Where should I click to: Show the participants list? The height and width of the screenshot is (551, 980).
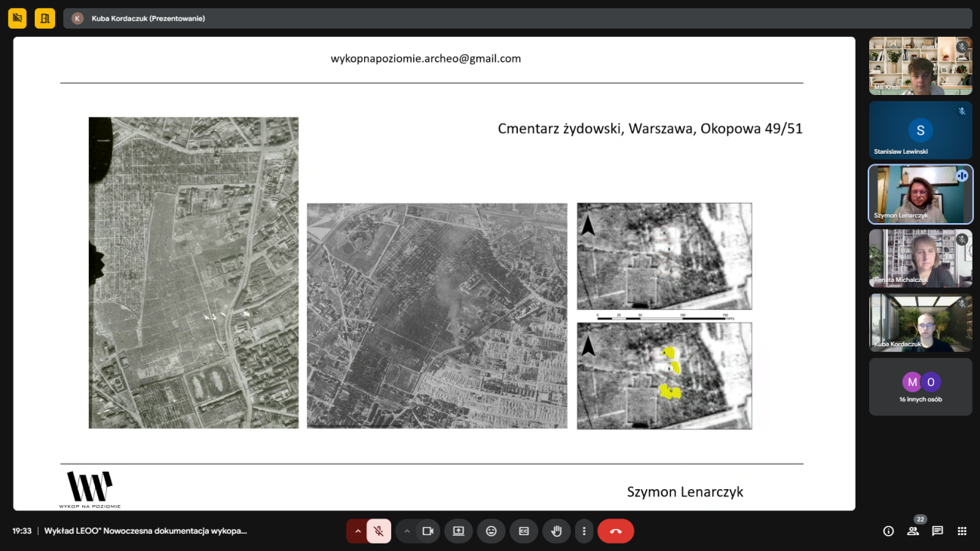pos(913,531)
